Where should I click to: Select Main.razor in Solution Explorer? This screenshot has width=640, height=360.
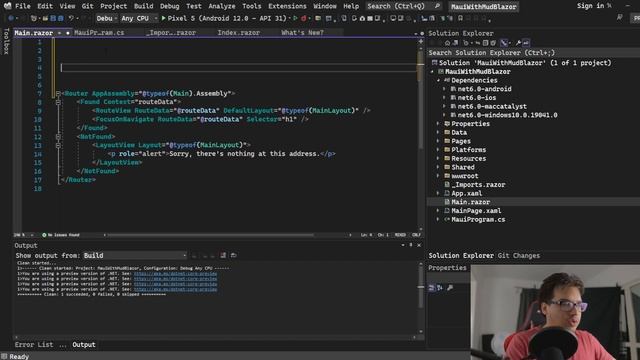470,202
